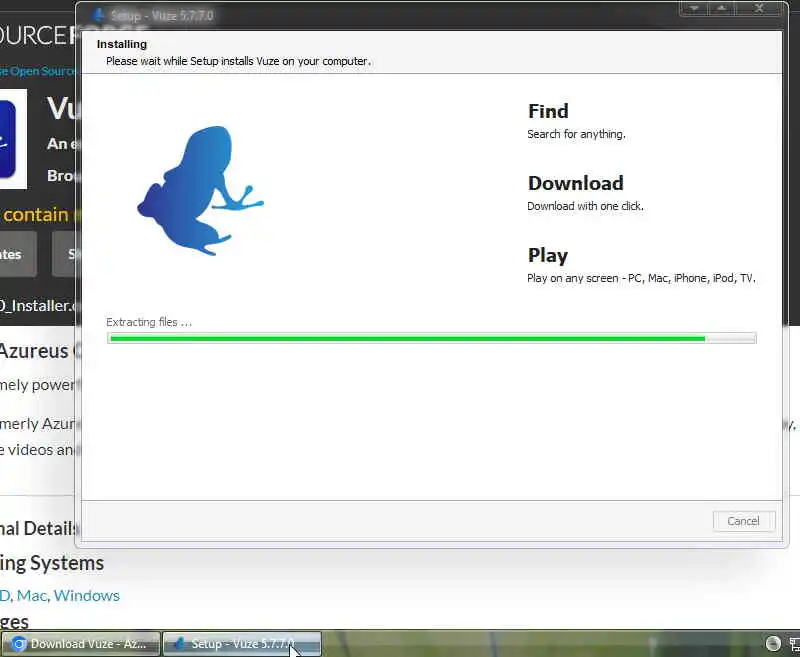Maximize the setup window via the title bar
The image size is (800, 657).
coord(721,8)
